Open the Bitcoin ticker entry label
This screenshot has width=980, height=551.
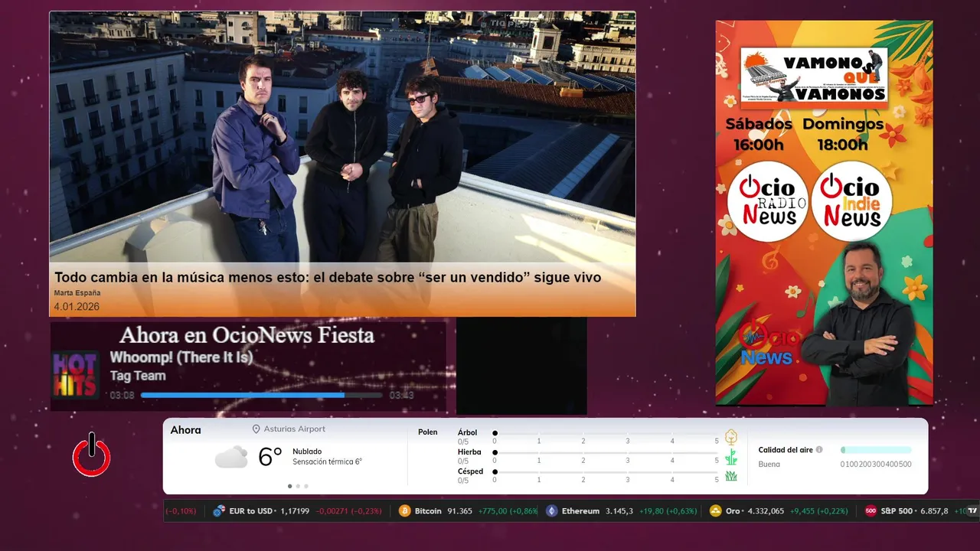[x=428, y=511]
